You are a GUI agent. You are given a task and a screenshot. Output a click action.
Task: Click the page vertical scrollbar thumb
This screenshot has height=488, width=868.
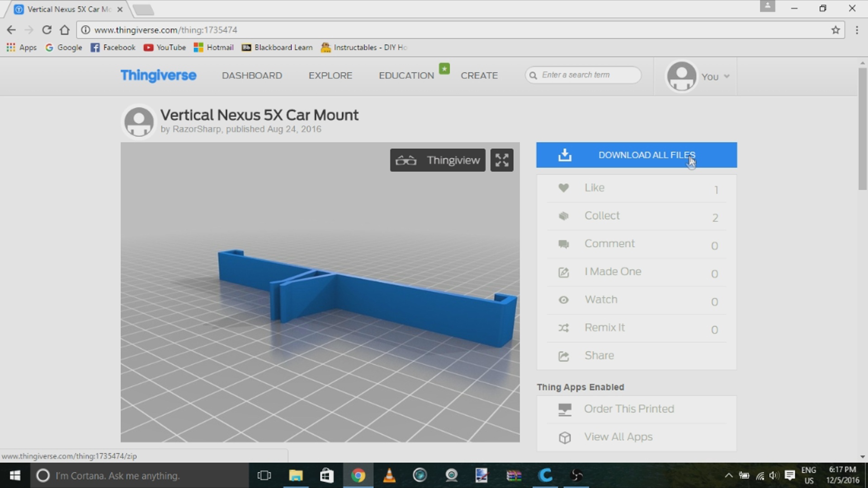pos(863,129)
